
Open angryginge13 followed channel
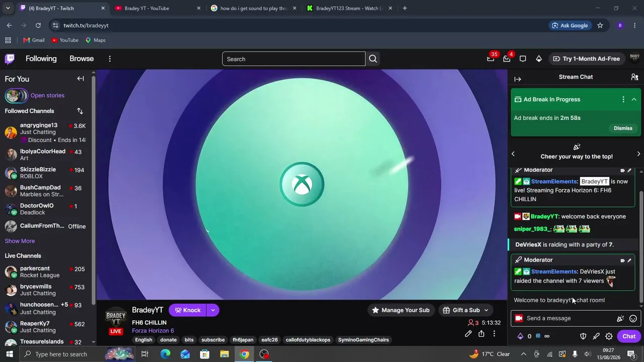click(45, 133)
